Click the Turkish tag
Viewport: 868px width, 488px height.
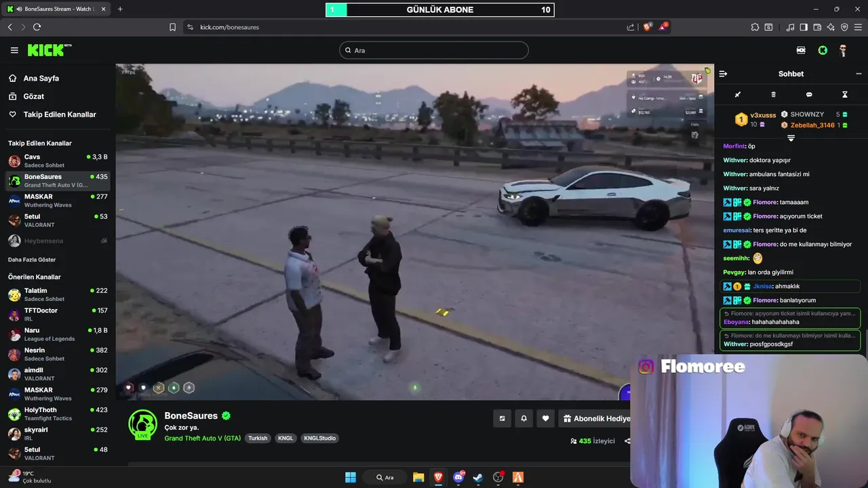pos(258,439)
